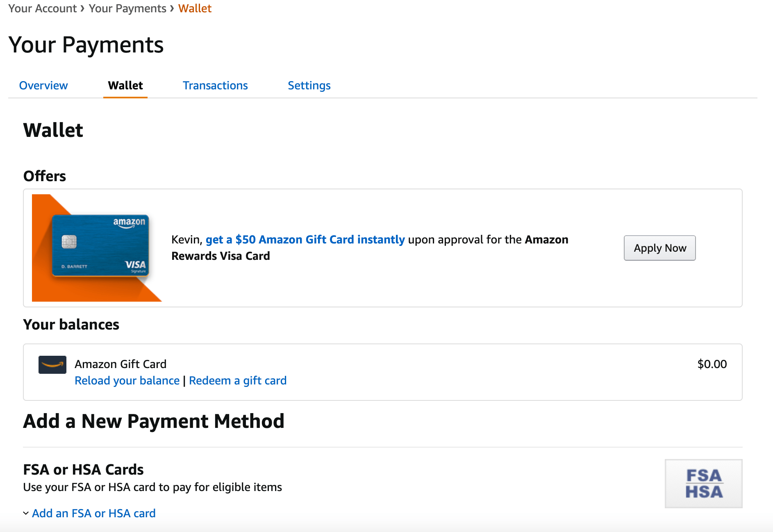Click Your Payments in the breadcrumb trail

(x=127, y=8)
